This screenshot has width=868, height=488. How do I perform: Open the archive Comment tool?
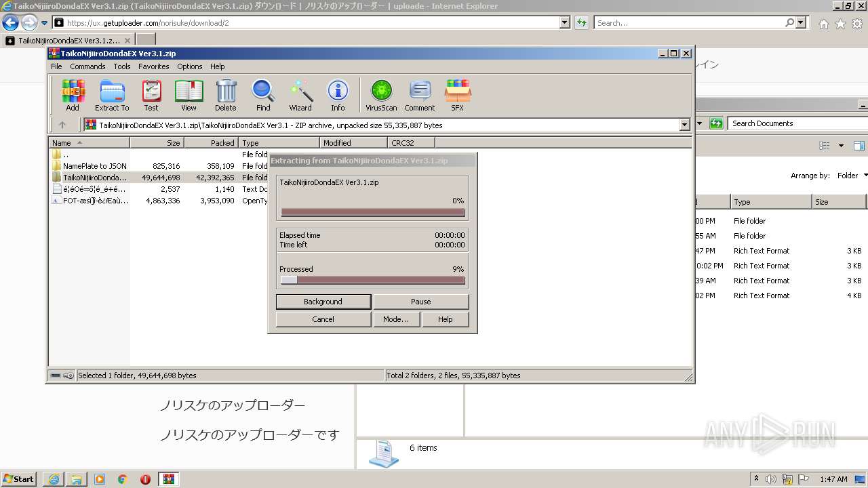click(420, 96)
